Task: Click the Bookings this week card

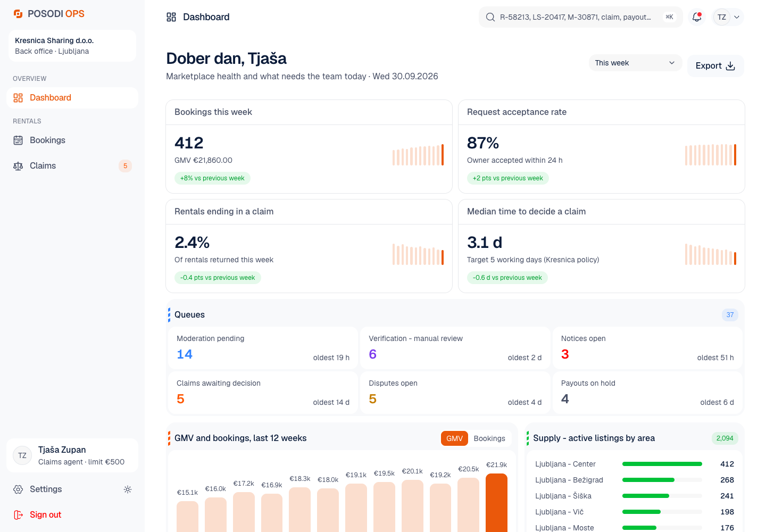Action: pos(309,147)
